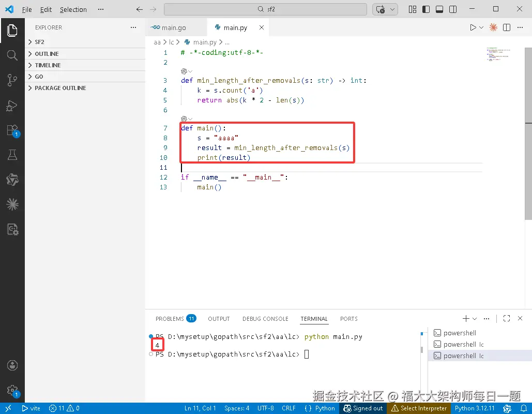The image size is (532, 414).
Task: Open the Selection menu
Action: pos(73,9)
